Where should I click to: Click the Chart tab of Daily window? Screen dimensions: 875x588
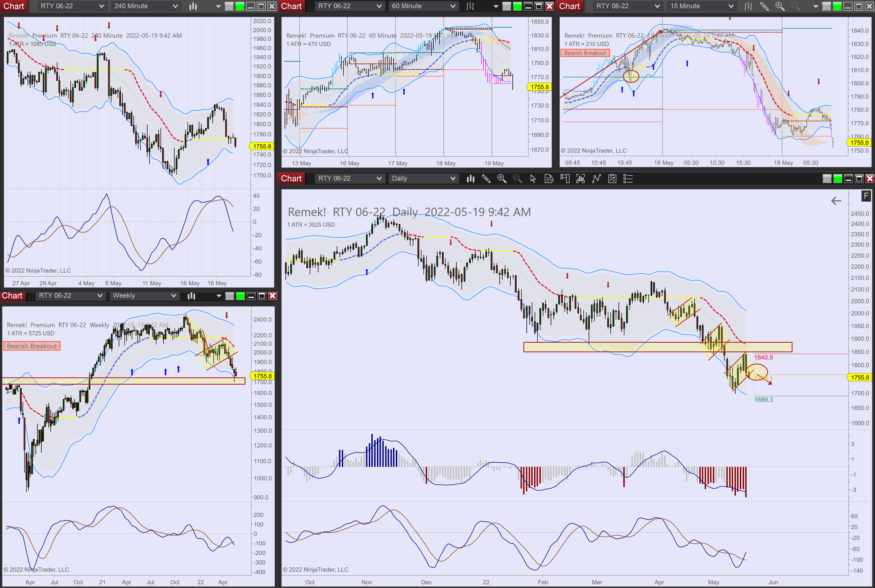(x=291, y=178)
